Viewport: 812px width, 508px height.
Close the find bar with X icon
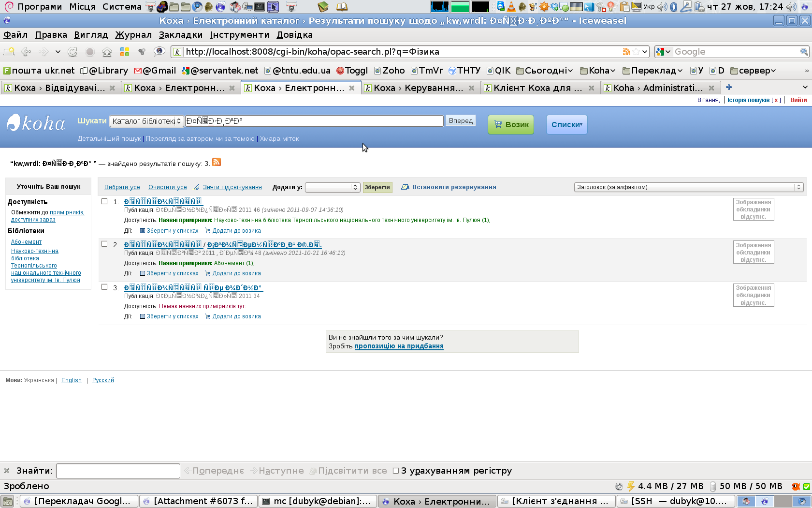7,471
